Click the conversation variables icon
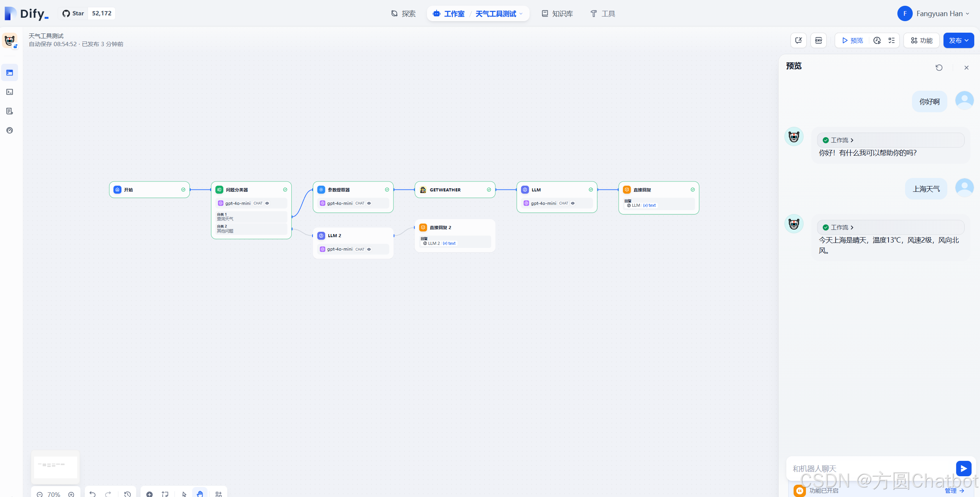Screen dimensions: 980x497 pos(798,40)
